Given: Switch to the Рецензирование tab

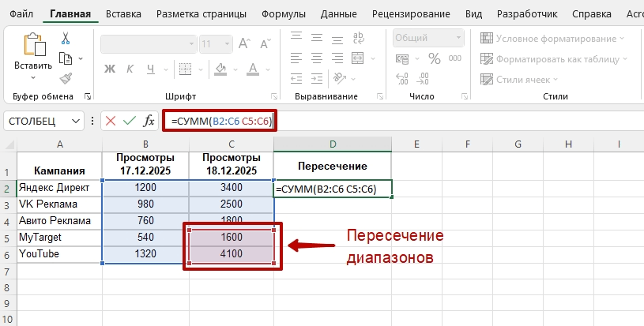Looking at the screenshot, I should (x=411, y=14).
